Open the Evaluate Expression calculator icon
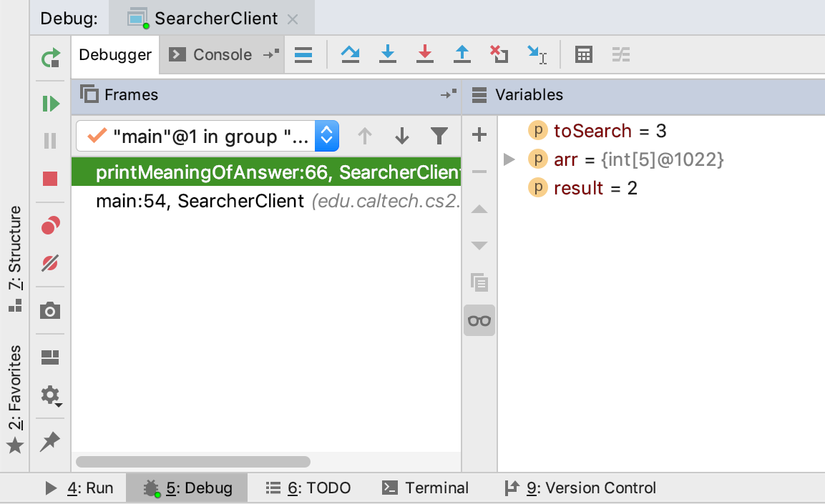 click(x=583, y=54)
